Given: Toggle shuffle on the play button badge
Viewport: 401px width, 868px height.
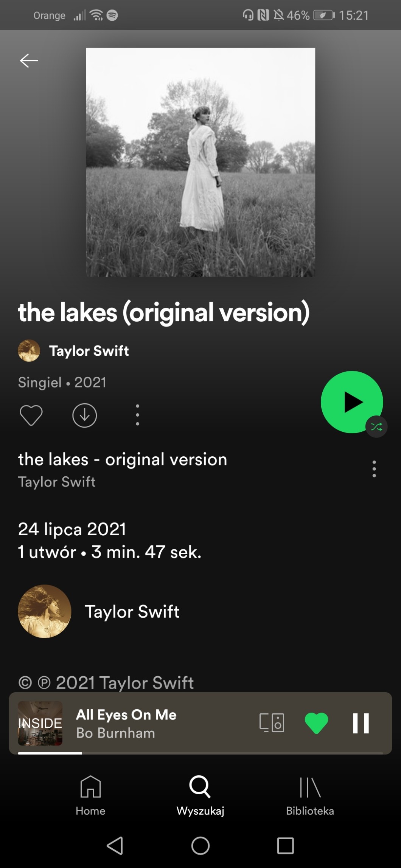Looking at the screenshot, I should coord(376,427).
